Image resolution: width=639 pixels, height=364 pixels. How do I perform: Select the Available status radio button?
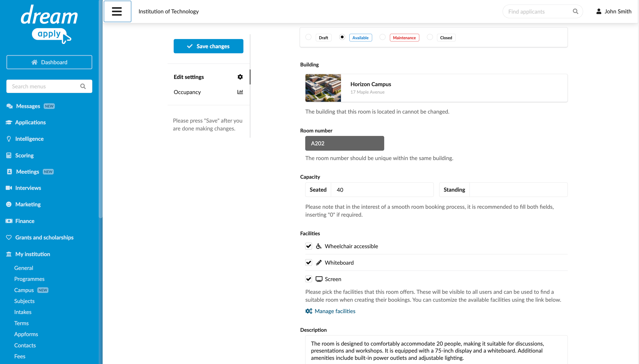click(x=342, y=37)
